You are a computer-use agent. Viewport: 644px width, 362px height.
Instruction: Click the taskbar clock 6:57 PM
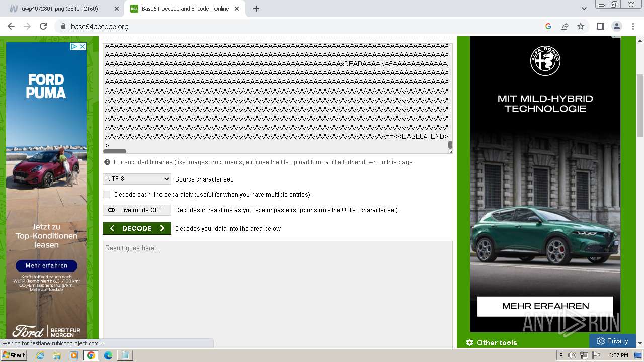coord(618,355)
